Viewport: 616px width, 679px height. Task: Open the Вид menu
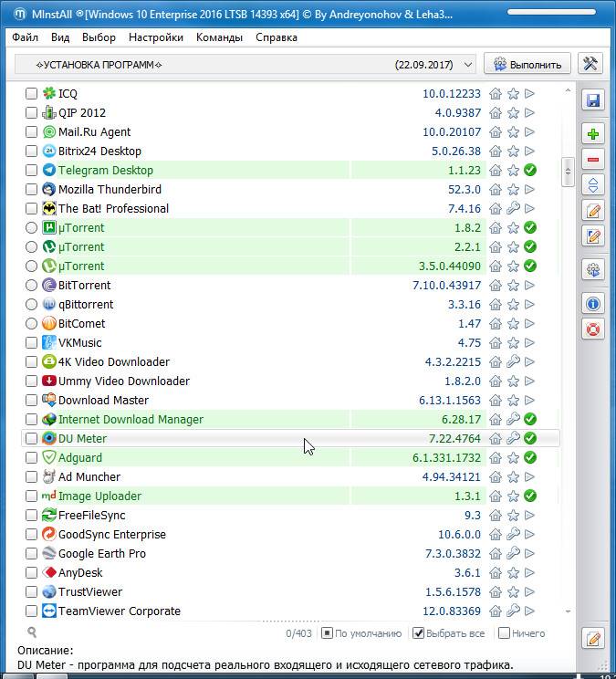60,37
